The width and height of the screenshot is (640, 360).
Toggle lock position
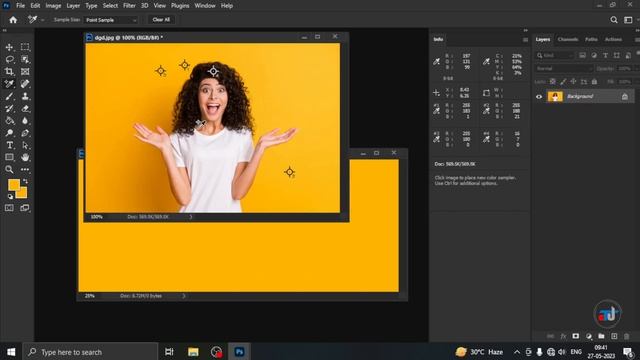tap(573, 82)
